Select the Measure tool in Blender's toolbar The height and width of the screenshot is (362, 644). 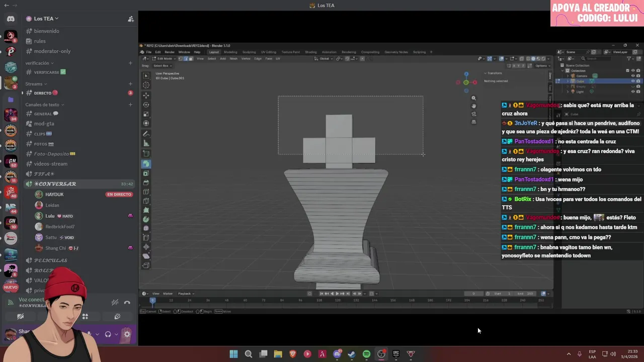pyautogui.click(x=146, y=143)
